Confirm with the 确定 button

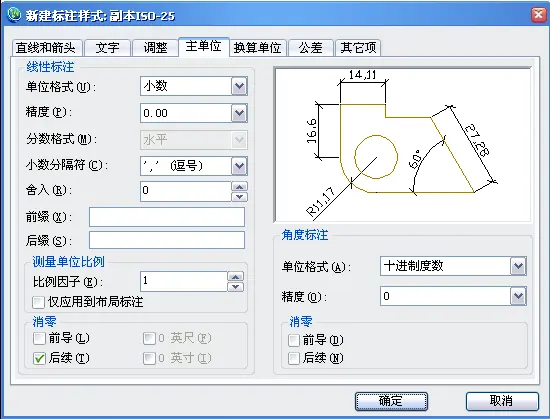click(391, 401)
